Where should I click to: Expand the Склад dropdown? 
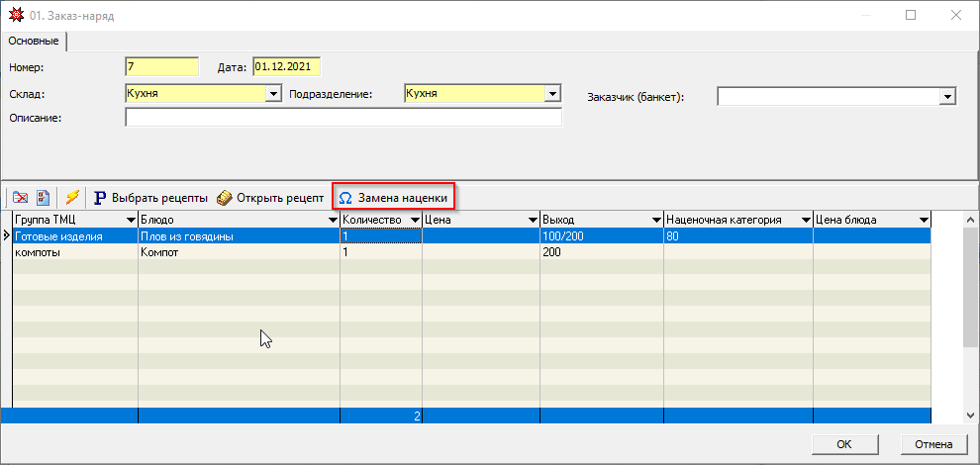coord(273,95)
